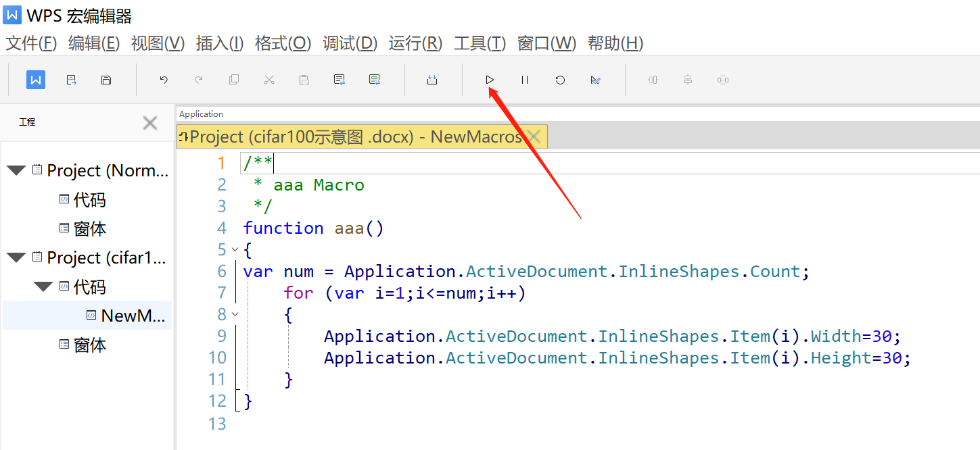Open the 运行(R) menu
The image size is (980, 450).
tap(415, 44)
